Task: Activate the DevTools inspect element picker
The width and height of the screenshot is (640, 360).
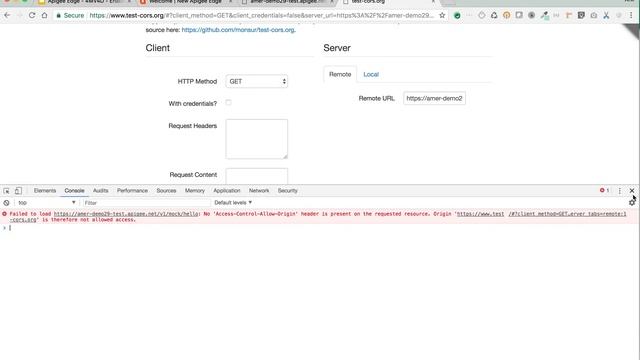Action: 7,191
